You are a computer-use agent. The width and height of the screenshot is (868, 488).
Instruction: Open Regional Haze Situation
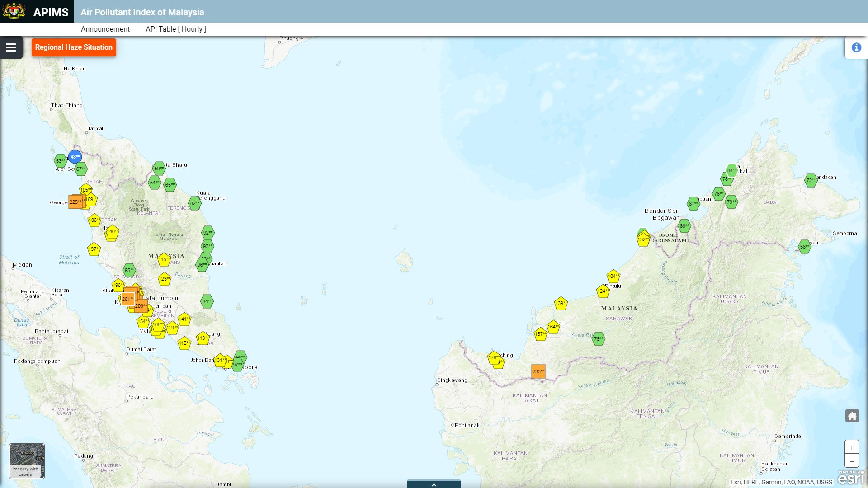(74, 47)
